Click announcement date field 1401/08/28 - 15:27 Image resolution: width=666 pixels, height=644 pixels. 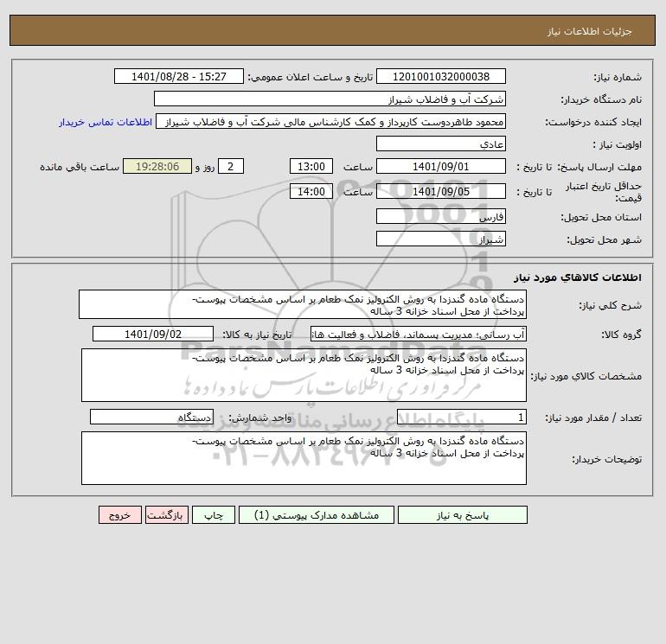coord(179,76)
